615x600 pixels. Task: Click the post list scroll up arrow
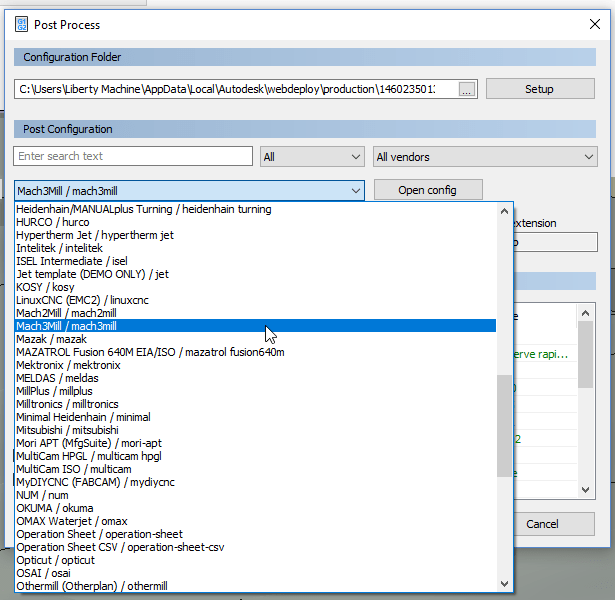(x=504, y=211)
